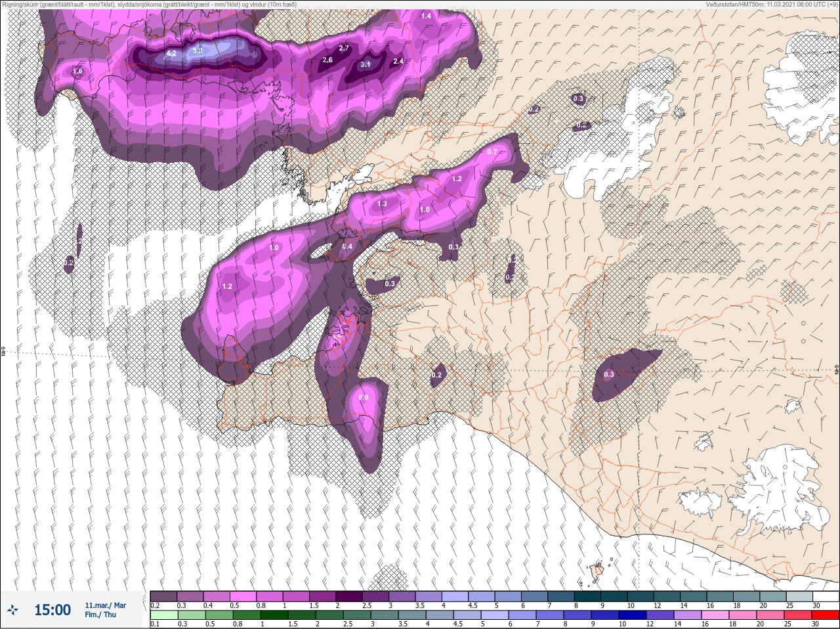The height and width of the screenshot is (629, 840).
Task: Select the dark green swatch labeled 1, lower scale
Action: [x=274, y=615]
